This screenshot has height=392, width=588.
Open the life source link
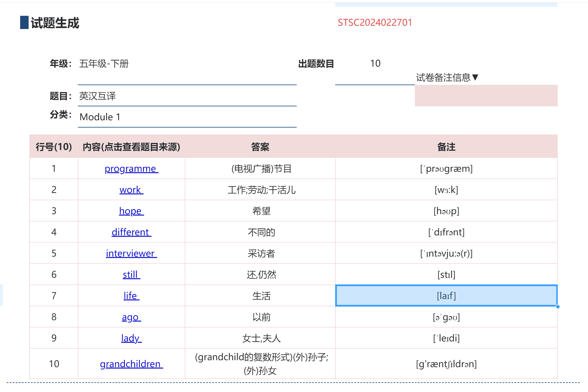click(131, 296)
